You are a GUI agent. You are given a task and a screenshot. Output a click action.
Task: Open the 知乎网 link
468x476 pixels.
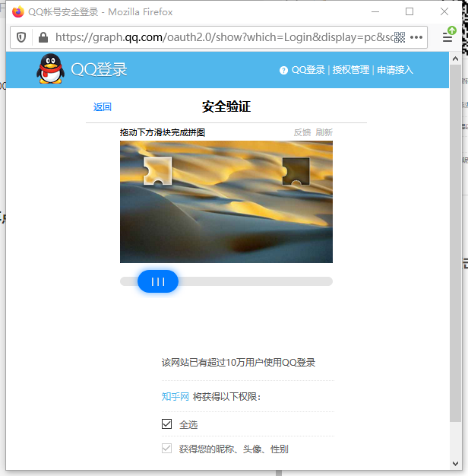tap(175, 396)
